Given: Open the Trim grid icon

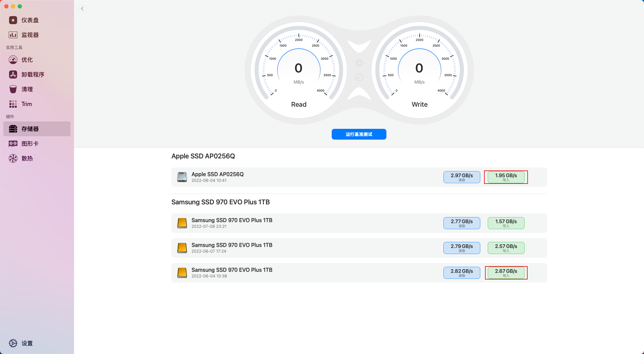Looking at the screenshot, I should [x=13, y=104].
